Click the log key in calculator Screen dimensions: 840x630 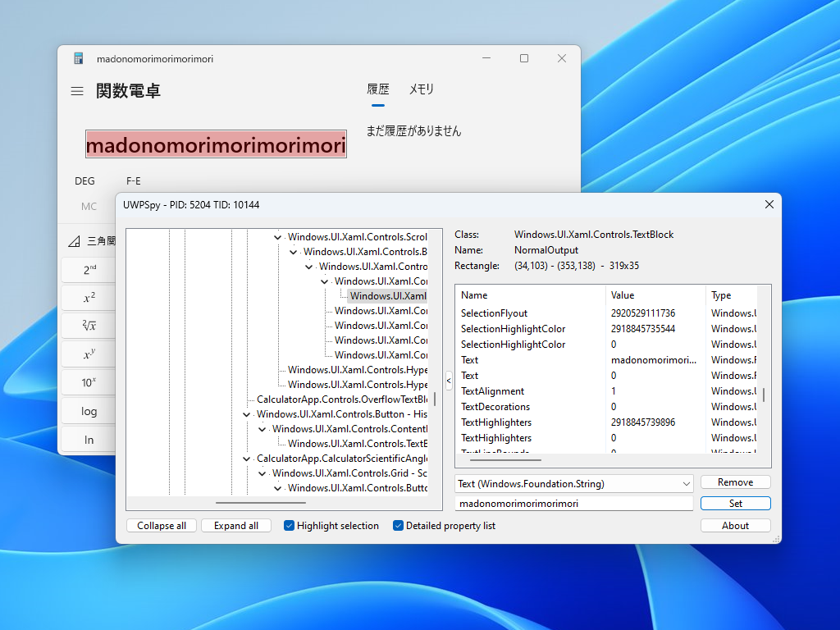[89, 411]
